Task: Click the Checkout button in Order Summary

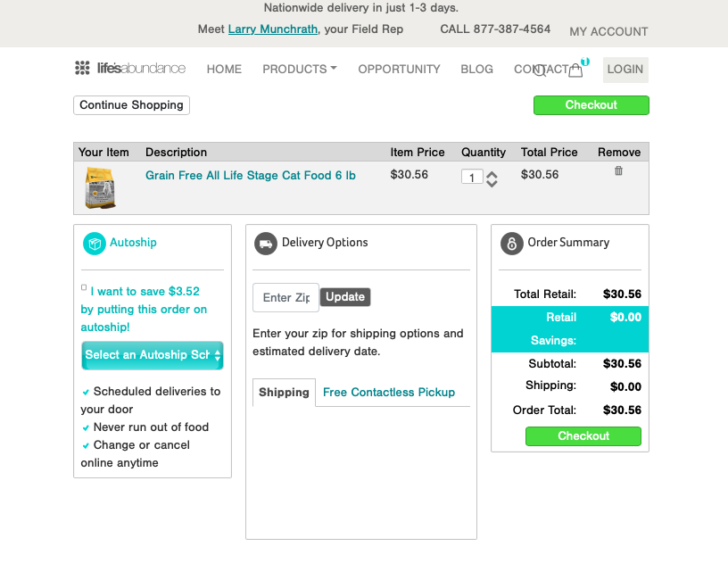Action: 583,436
